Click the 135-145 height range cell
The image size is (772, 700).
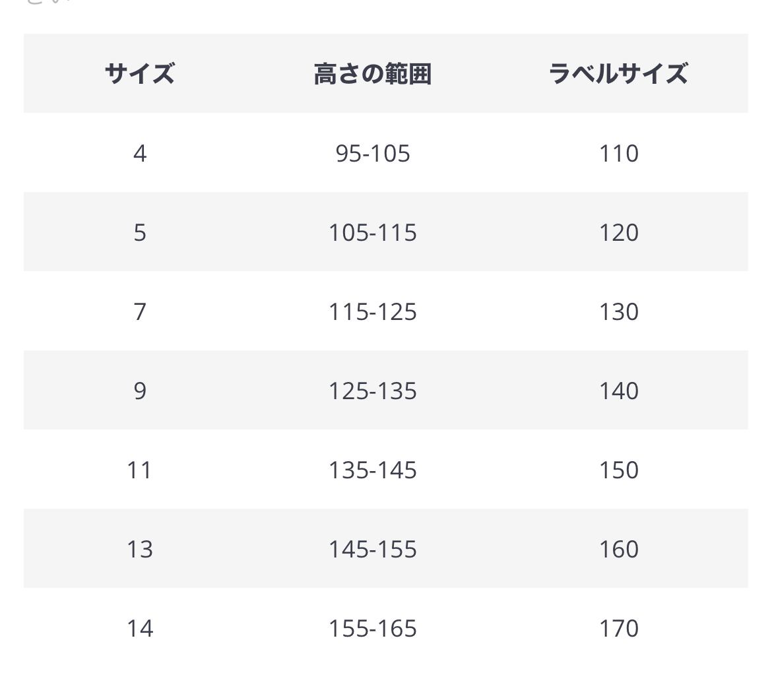373,470
